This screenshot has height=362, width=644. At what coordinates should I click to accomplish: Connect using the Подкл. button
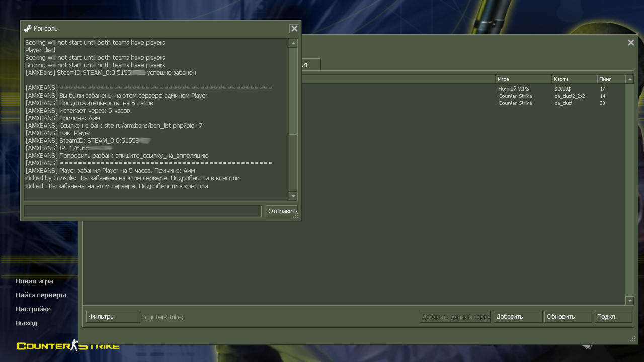point(612,316)
